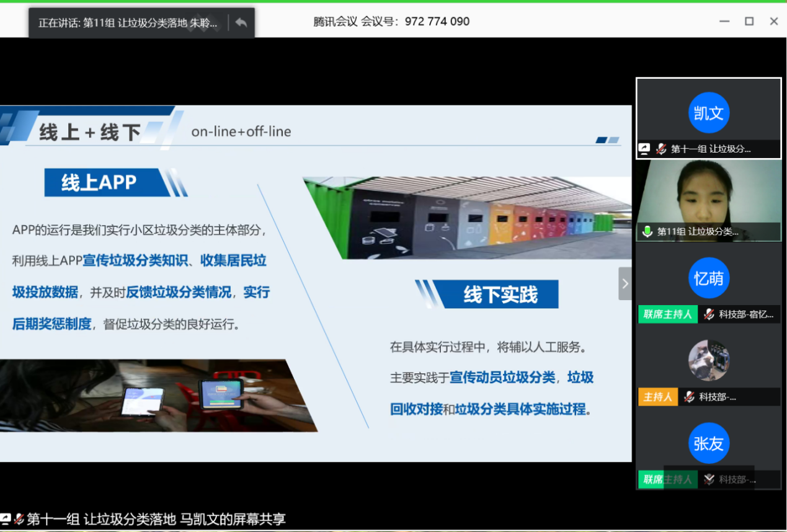Click the muted mic icon beside 科技部-宿忆

click(x=709, y=314)
